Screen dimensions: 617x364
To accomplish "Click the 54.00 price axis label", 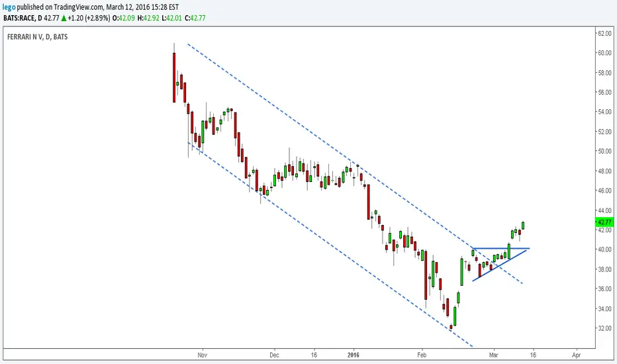I will (604, 112).
